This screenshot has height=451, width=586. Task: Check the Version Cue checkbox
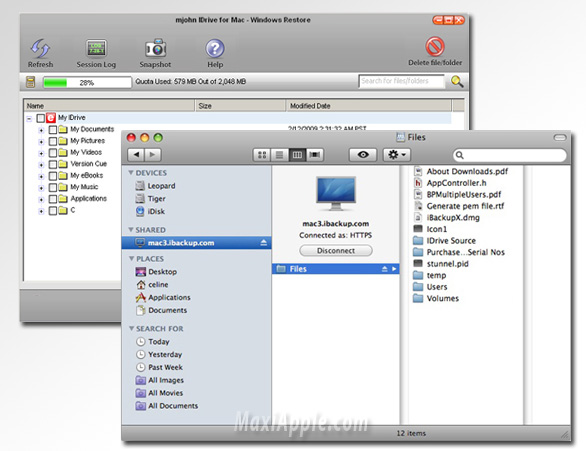pyautogui.click(x=53, y=164)
